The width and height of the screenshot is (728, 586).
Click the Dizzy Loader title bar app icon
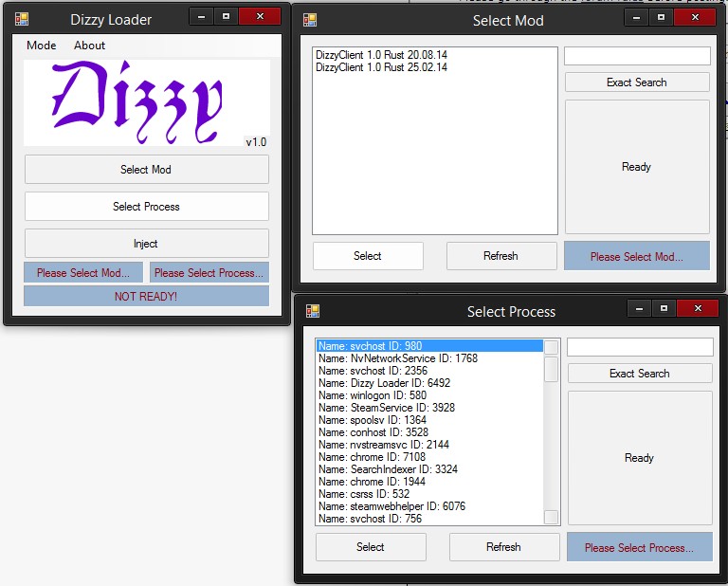click(21, 18)
